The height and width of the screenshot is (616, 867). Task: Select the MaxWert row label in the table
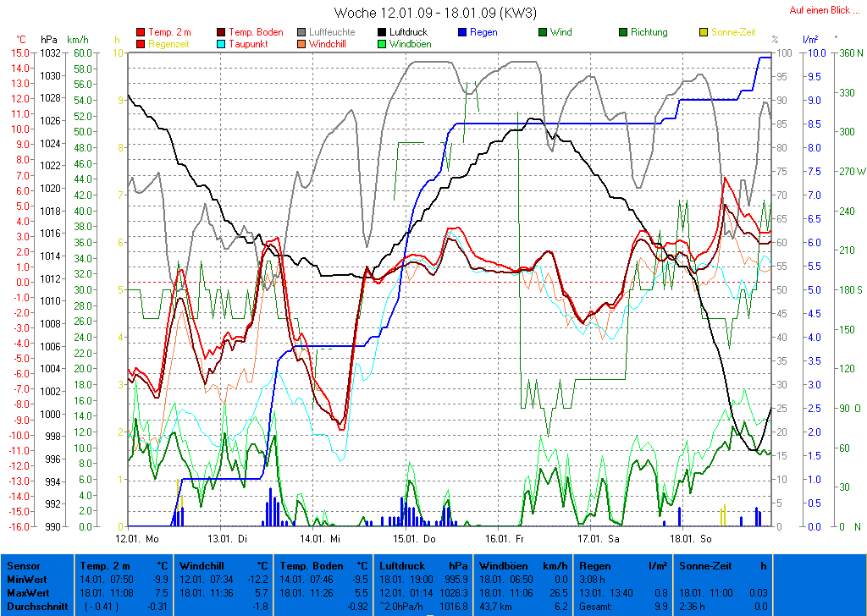27,592
